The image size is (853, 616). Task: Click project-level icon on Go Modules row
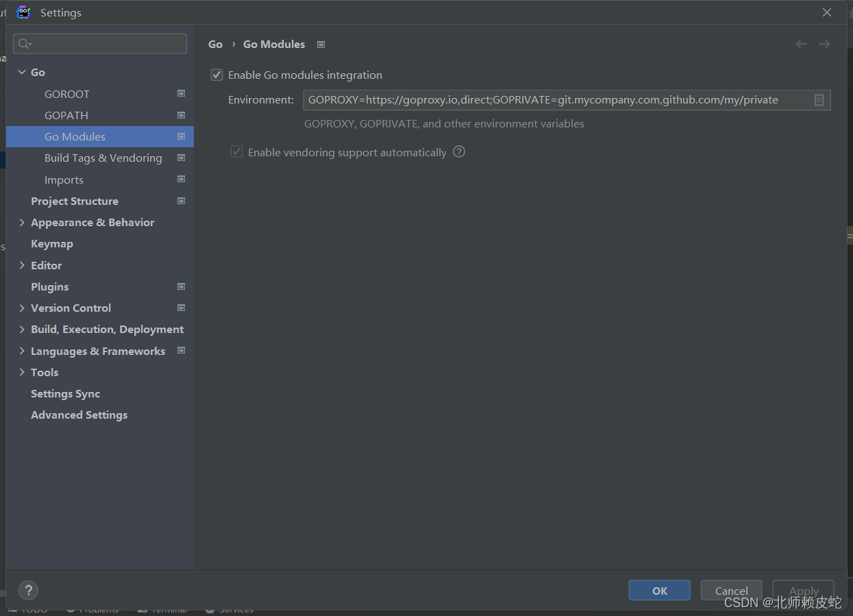pyautogui.click(x=181, y=136)
